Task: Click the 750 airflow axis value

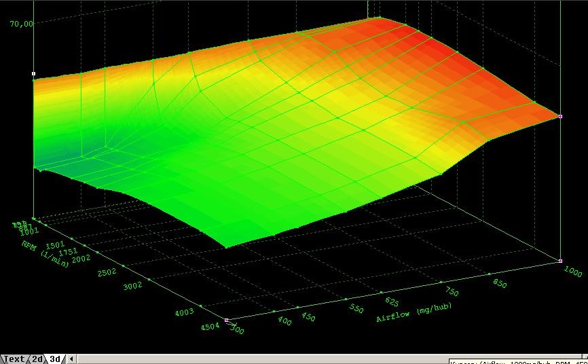Action: click(452, 291)
